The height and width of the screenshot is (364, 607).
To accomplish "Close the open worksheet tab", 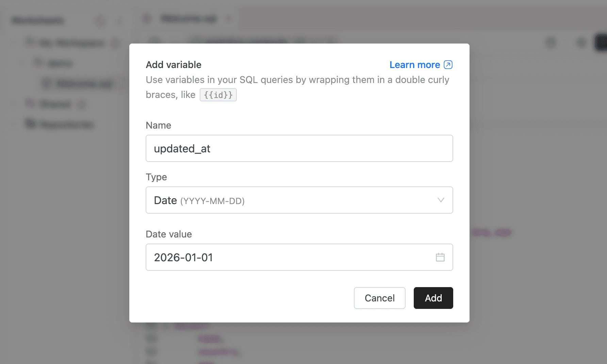I will coord(229,19).
